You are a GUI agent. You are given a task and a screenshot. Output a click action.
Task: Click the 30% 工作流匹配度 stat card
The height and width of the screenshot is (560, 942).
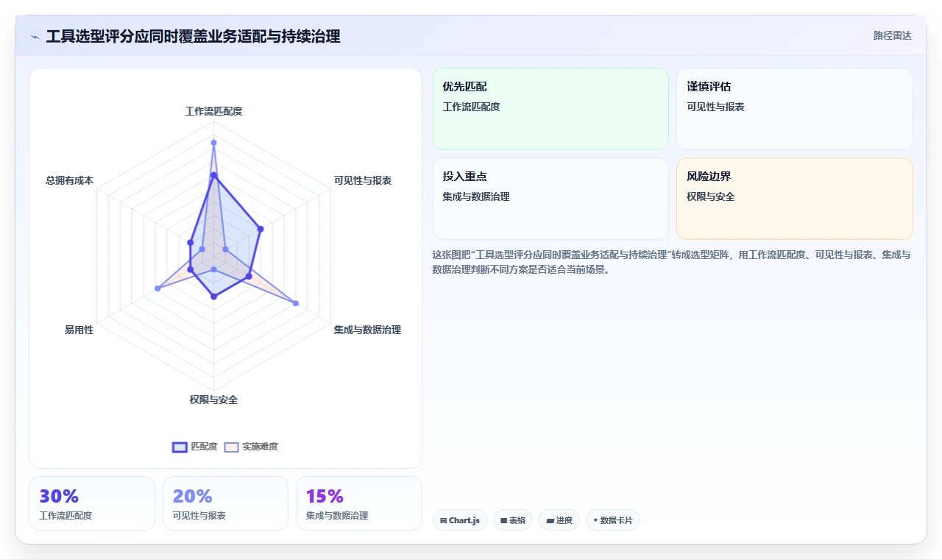(x=92, y=503)
